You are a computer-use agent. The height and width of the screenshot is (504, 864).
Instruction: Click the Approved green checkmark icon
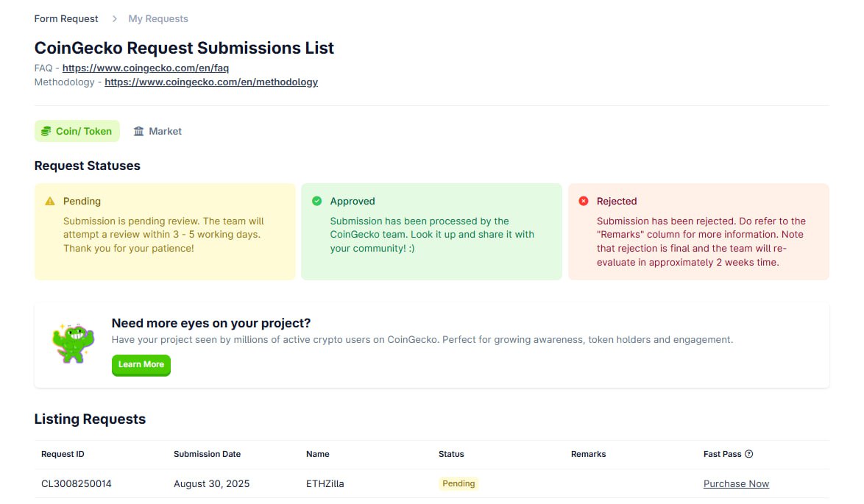pyautogui.click(x=317, y=201)
